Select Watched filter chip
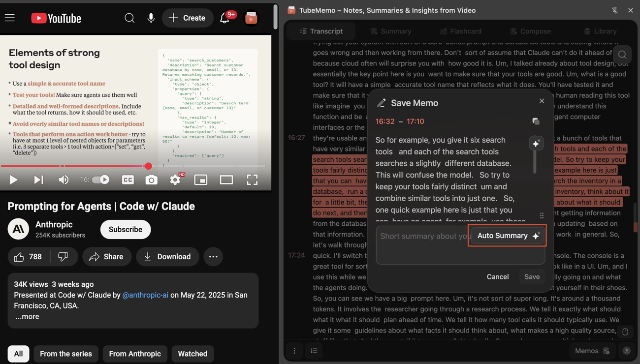 (192, 354)
